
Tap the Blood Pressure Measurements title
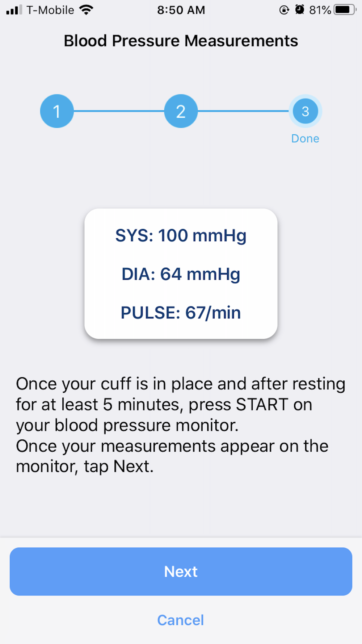[x=181, y=41]
